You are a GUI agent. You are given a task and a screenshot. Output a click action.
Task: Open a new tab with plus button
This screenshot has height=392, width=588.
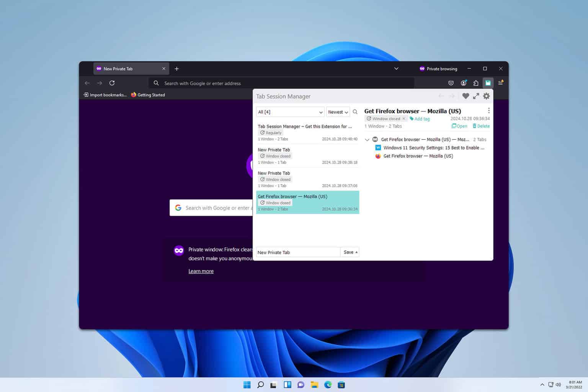point(176,69)
